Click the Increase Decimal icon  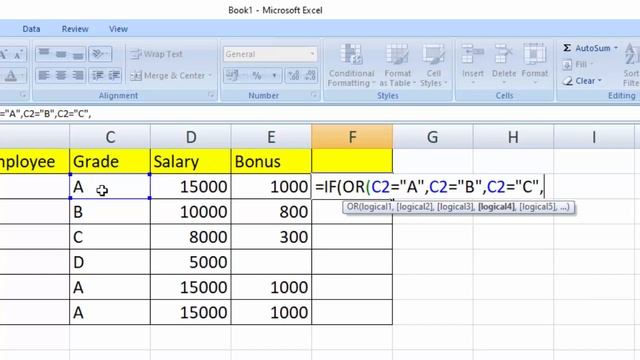293,76
